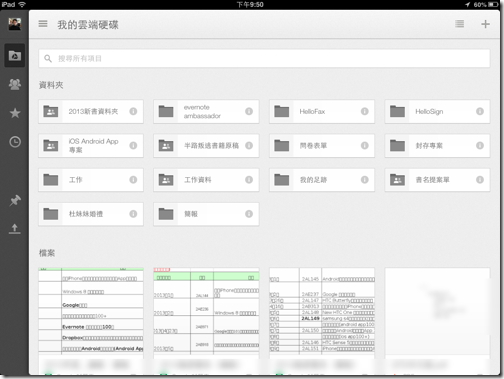Open the uploads arrow icon

click(15, 229)
